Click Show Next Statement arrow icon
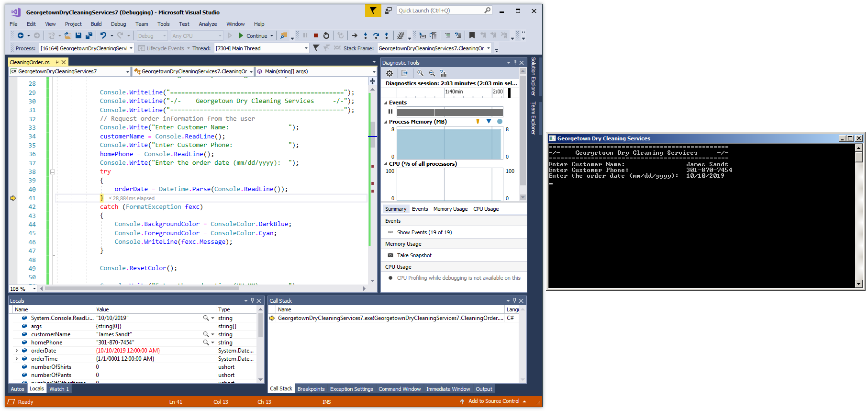868x411 pixels. click(355, 35)
